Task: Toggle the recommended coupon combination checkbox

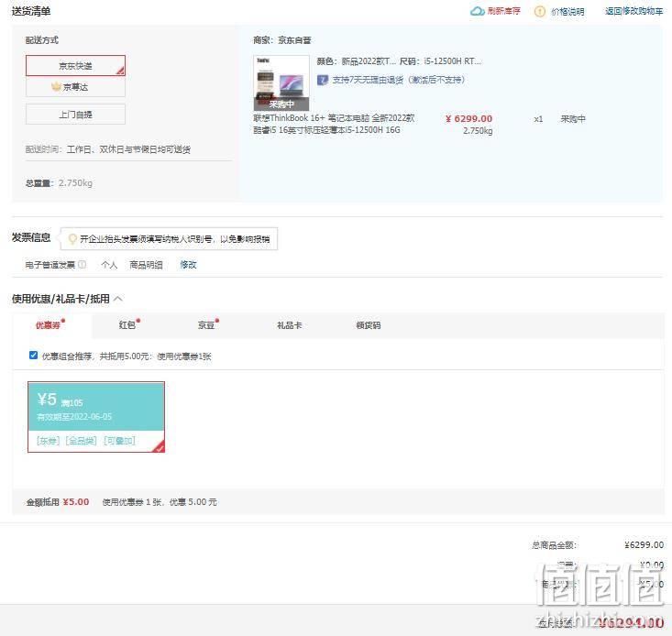Action: (x=33, y=355)
